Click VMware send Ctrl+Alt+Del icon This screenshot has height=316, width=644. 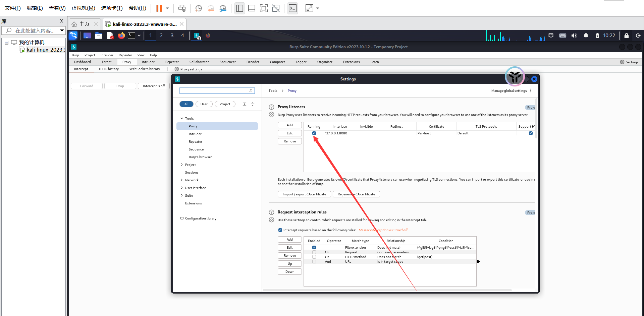tap(182, 8)
